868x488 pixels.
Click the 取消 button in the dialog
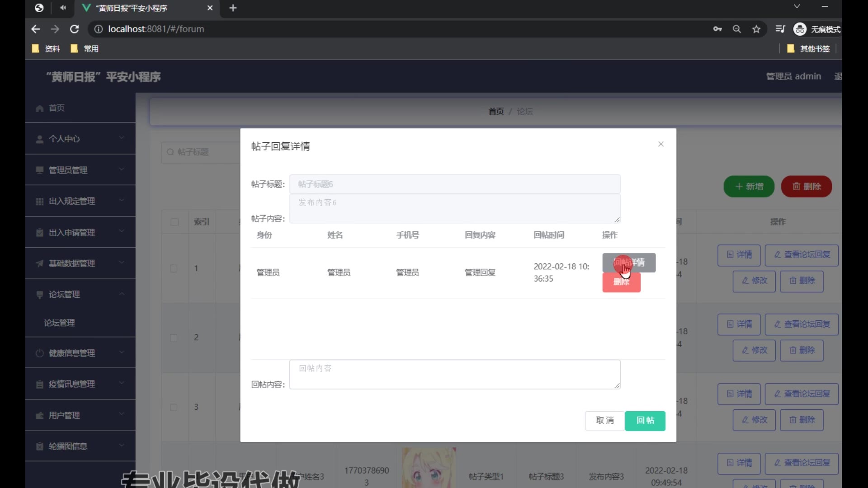(x=604, y=420)
